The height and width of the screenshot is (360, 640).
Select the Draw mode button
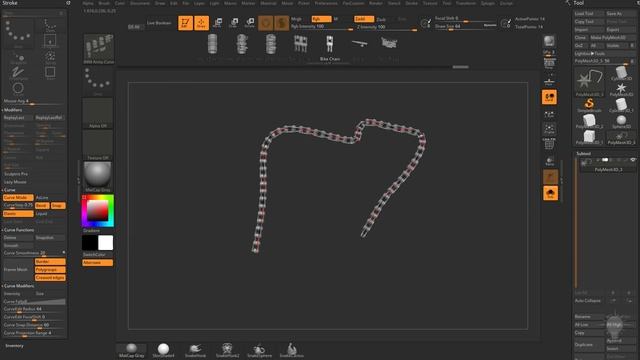(201, 23)
